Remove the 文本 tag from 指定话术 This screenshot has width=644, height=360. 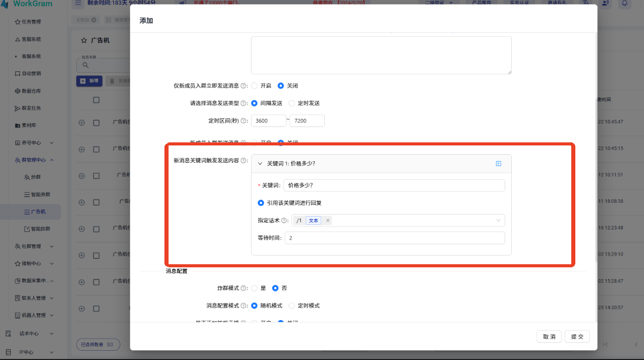[x=327, y=221]
